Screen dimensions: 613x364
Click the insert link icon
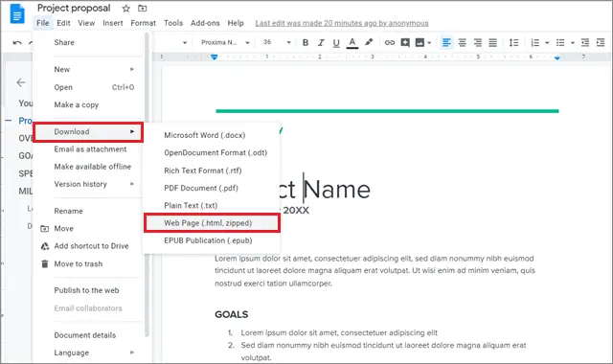390,42
